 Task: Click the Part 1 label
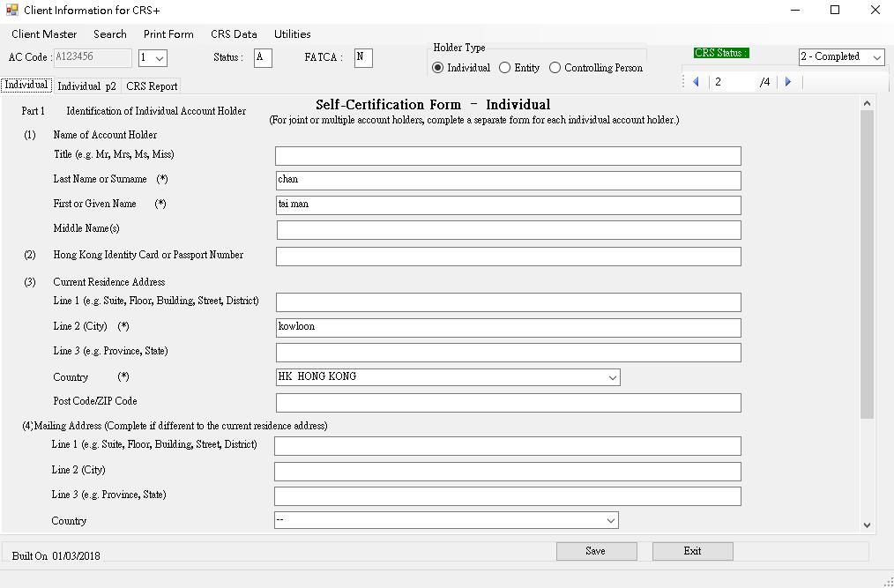click(34, 111)
